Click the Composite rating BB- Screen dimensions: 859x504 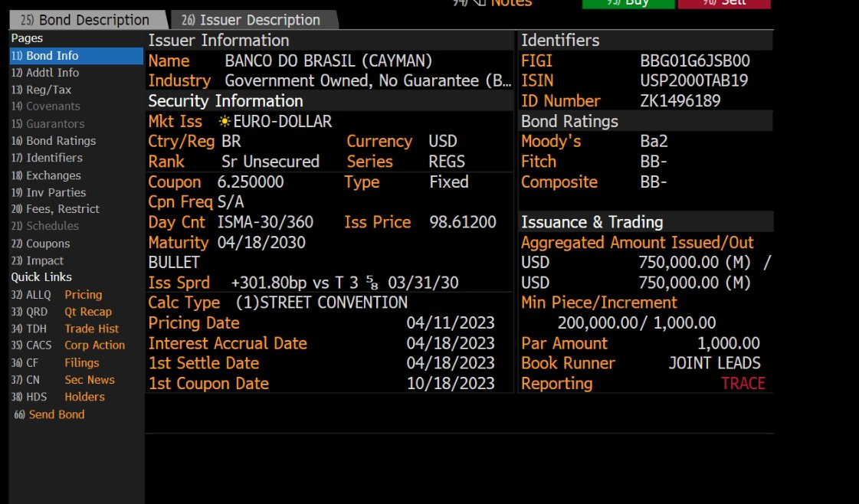653,182
